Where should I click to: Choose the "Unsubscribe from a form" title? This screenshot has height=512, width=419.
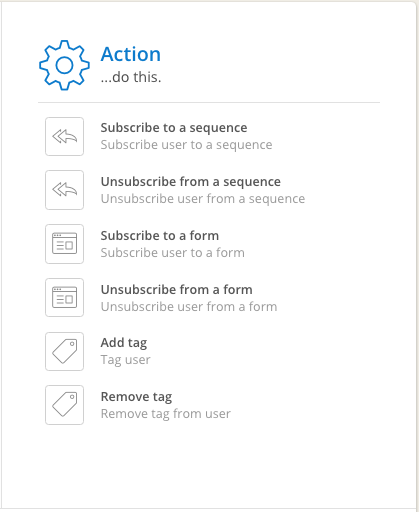[177, 290]
